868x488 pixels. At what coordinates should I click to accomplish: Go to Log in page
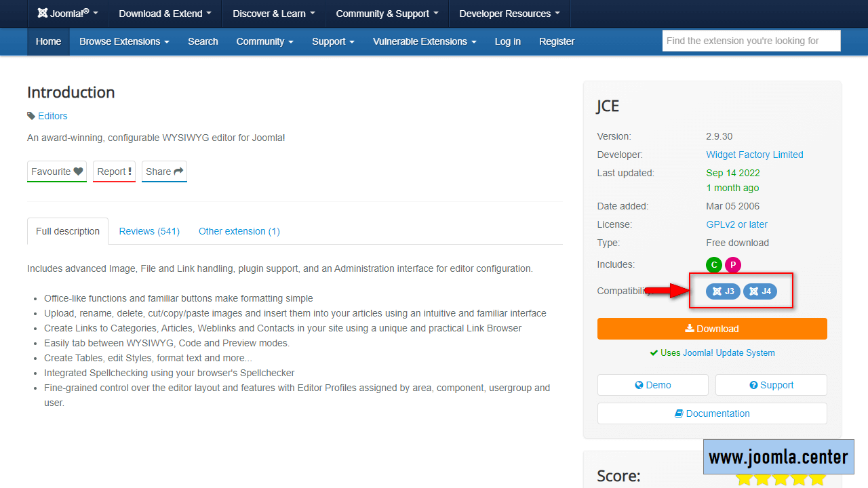(x=507, y=41)
